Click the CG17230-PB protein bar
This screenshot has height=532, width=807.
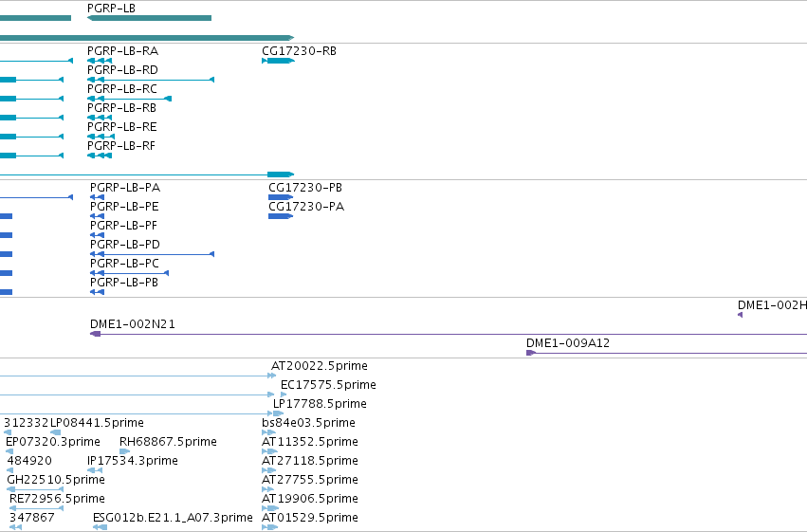click(281, 197)
